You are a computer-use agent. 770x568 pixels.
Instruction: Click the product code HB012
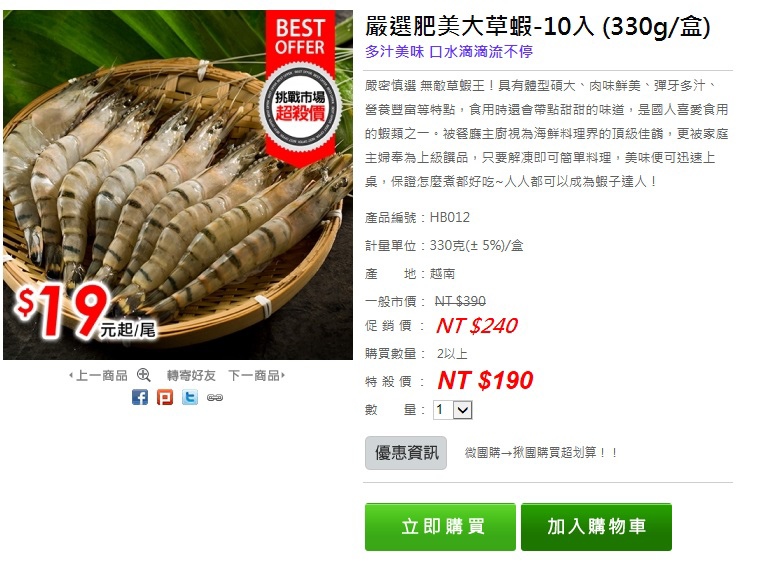click(450, 217)
